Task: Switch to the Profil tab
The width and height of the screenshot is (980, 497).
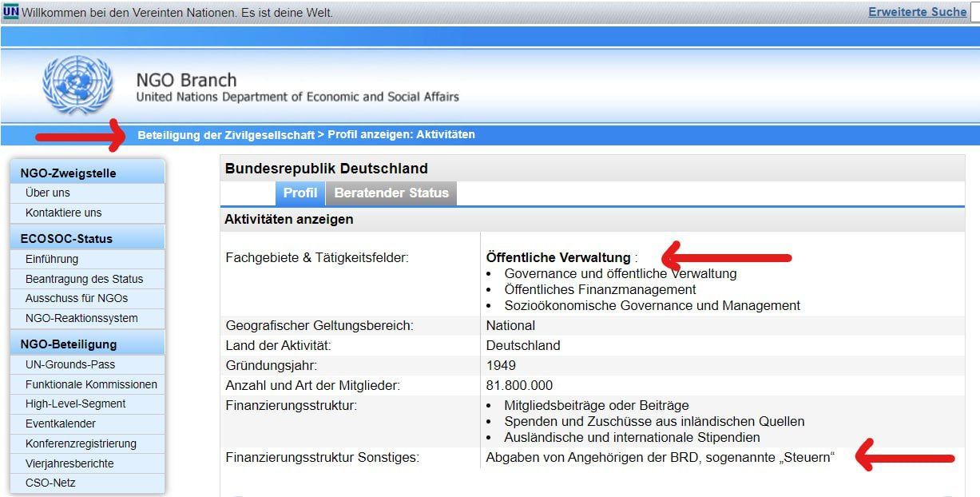Action: tap(300, 193)
